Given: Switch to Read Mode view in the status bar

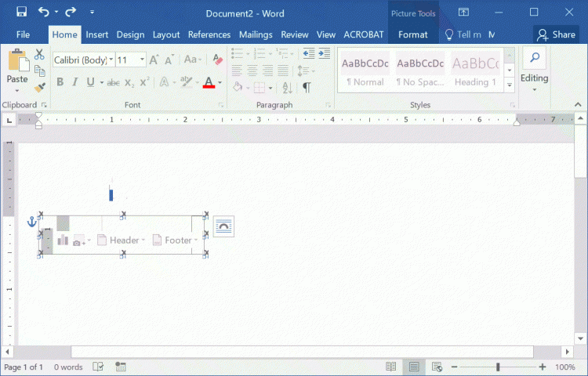Looking at the screenshot, I should point(390,367).
